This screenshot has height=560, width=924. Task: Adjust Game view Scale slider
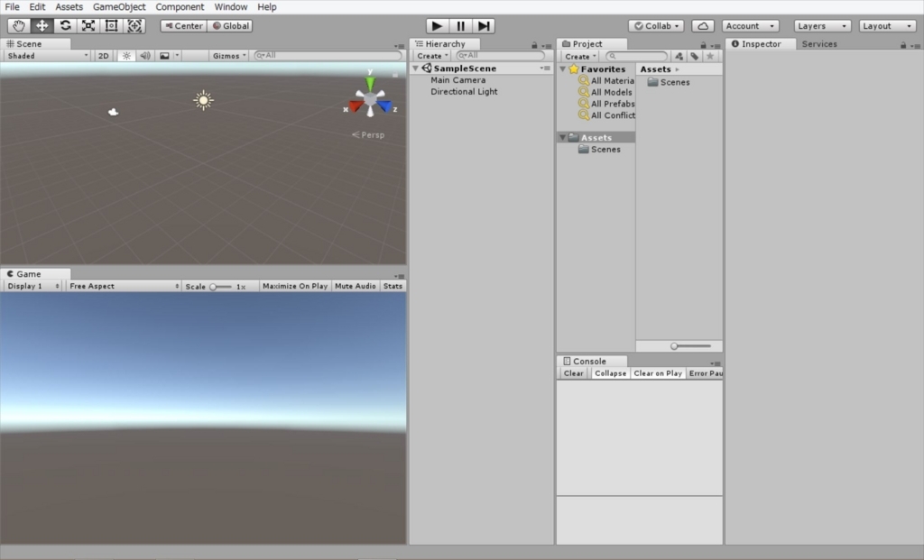tap(221, 287)
